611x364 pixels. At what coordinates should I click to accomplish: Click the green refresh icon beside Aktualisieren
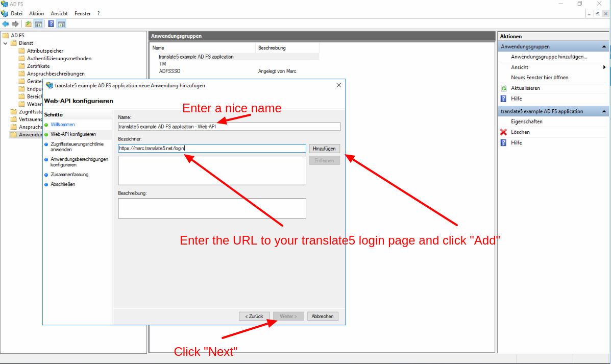tap(504, 88)
